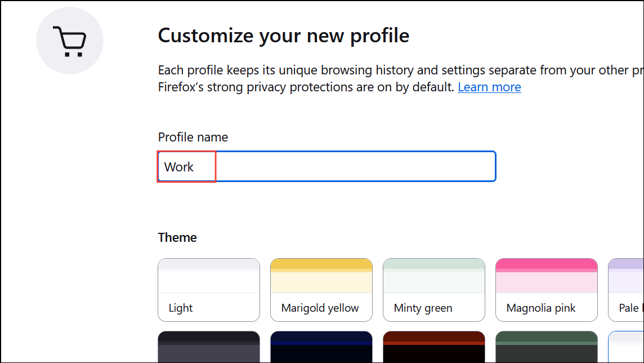Screen dimensions: 644x363
Task: Choose the Marigold yellow theme
Action: pyautogui.click(x=321, y=290)
